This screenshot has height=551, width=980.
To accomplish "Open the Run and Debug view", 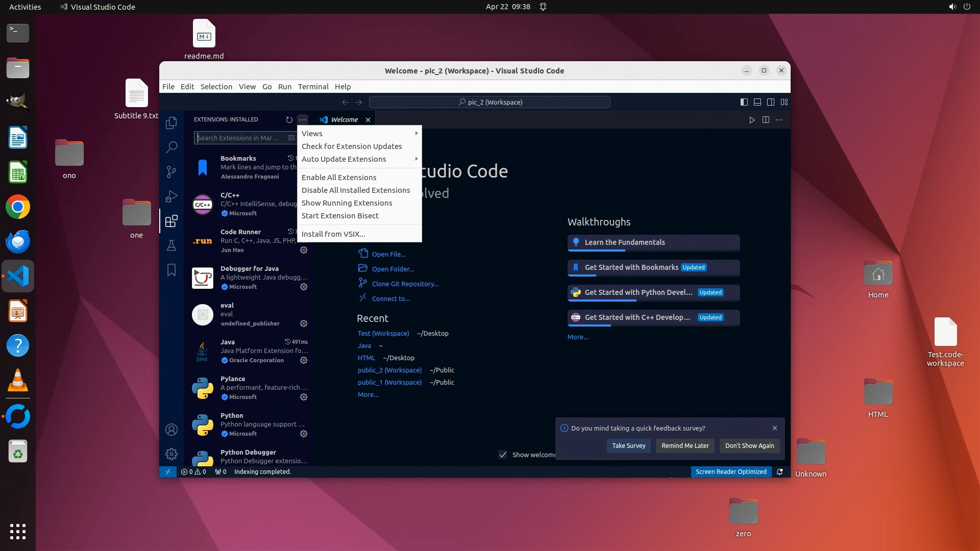I will [171, 196].
